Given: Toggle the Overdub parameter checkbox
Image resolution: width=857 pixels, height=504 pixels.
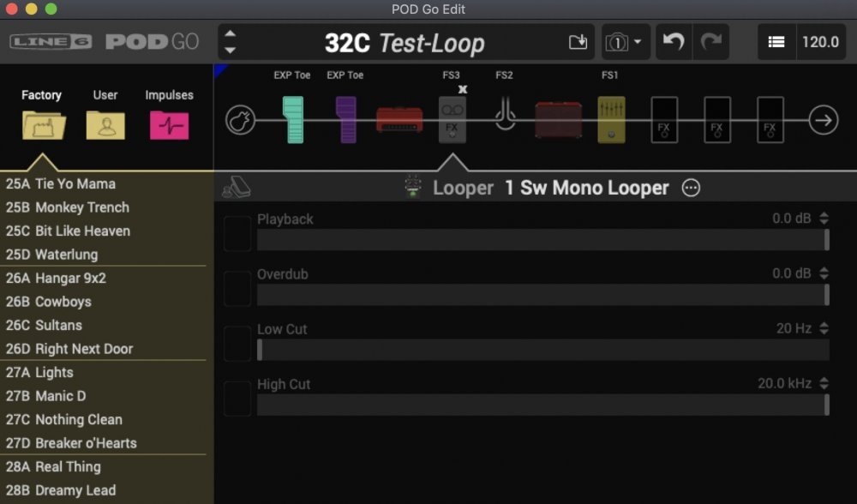Looking at the screenshot, I should [x=237, y=289].
